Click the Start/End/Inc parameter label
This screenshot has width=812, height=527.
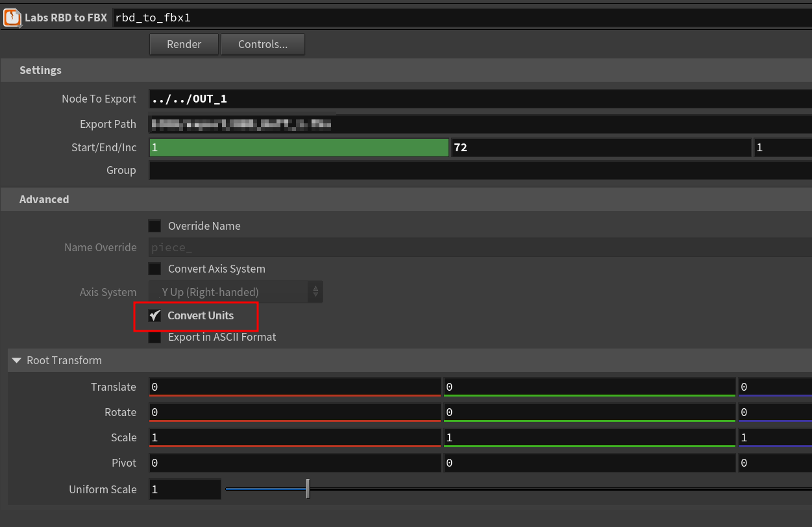click(104, 147)
